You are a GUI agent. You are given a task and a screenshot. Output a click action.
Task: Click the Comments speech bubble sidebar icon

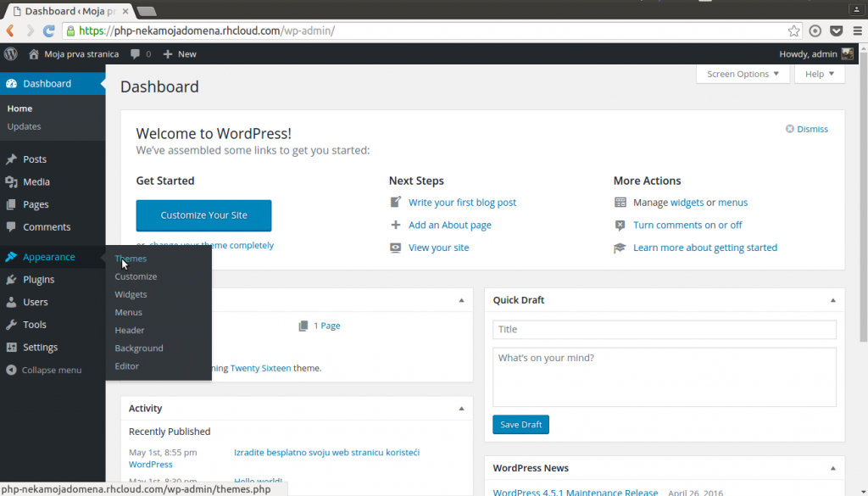tap(11, 227)
